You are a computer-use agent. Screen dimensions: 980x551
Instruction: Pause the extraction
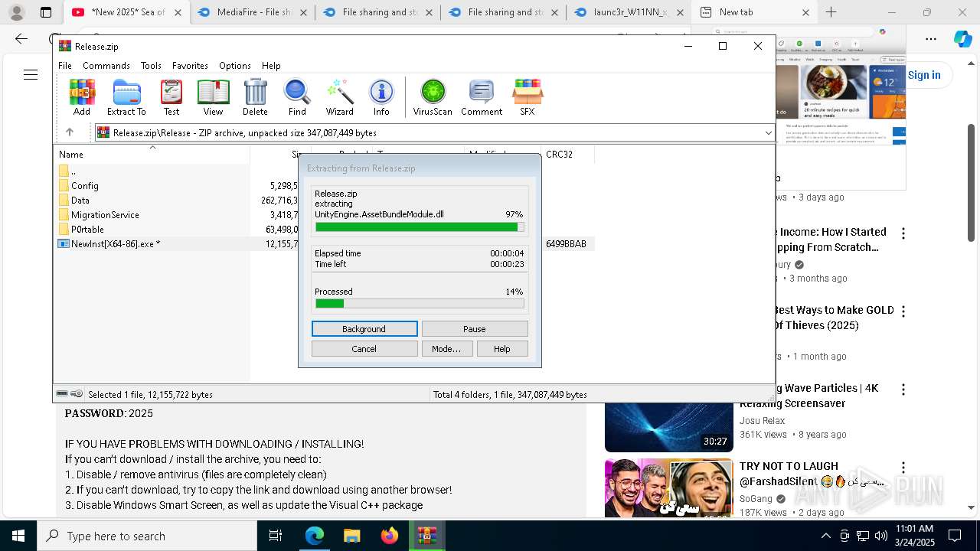475,329
